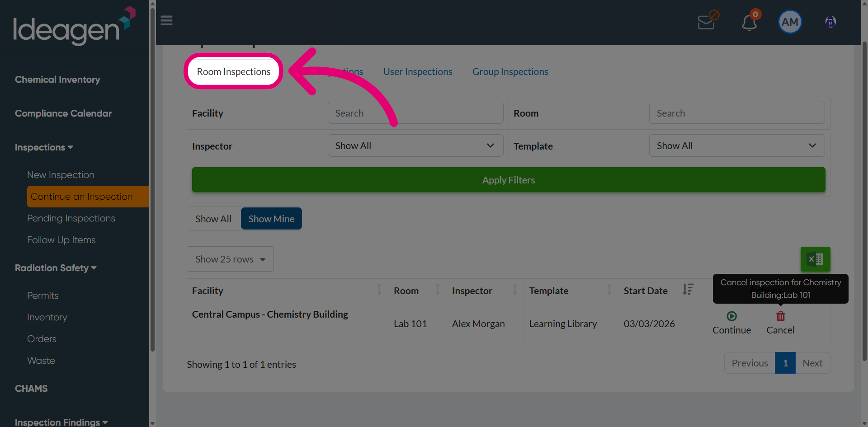Select the Show Mine toggle button
This screenshot has width=868, height=427.
point(271,219)
